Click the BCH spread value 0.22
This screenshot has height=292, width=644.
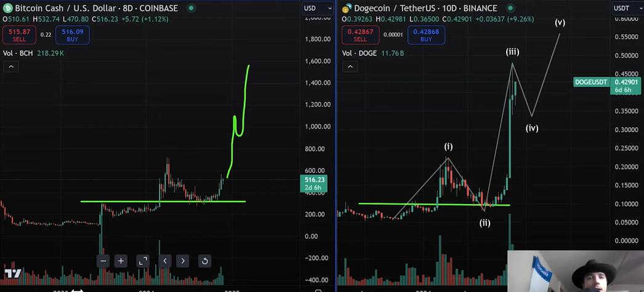46,35
